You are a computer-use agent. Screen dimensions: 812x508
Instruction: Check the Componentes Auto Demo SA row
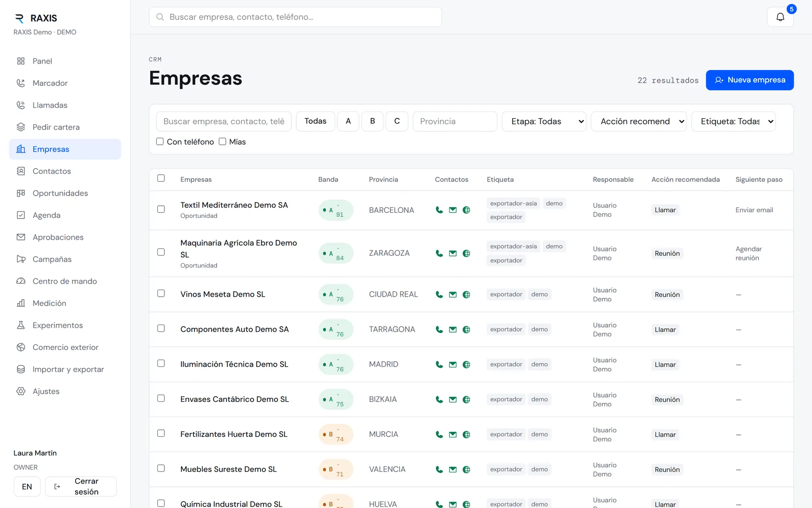pos(161,328)
